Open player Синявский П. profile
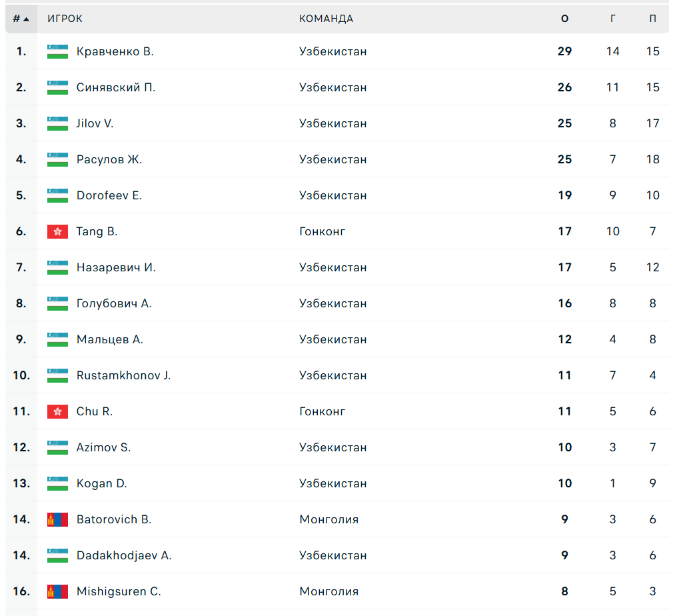This screenshot has height=616, width=679. click(x=115, y=87)
